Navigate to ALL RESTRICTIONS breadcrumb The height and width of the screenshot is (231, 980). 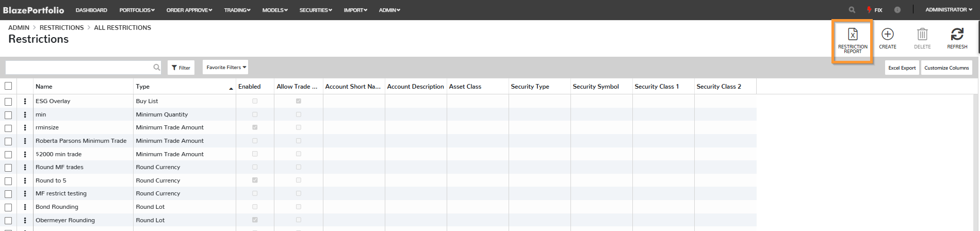point(122,27)
